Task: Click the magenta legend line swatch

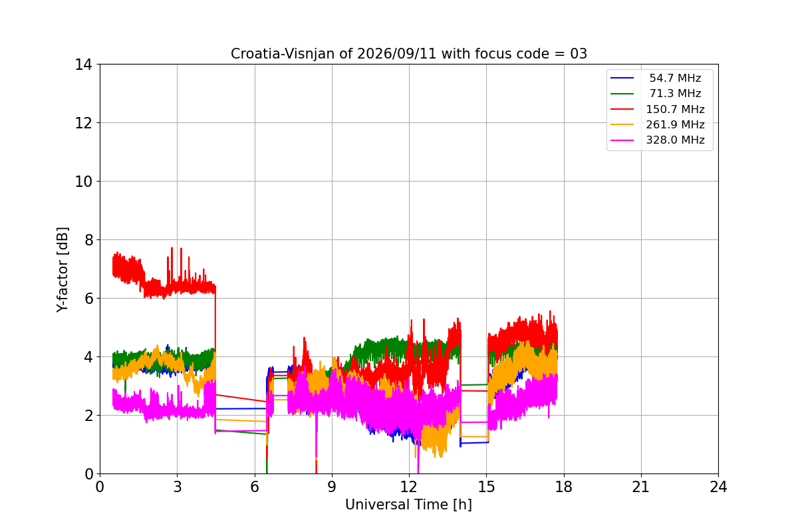Action: click(624, 140)
